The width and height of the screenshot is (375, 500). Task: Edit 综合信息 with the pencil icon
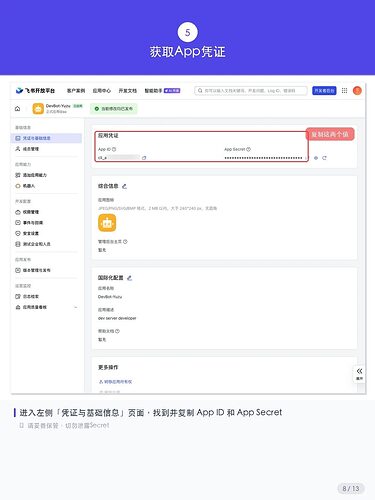tap(125, 186)
